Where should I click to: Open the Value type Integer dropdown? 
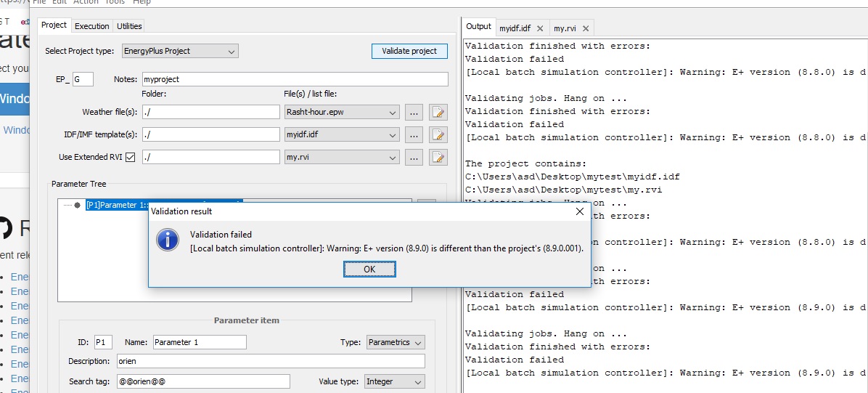[396, 381]
